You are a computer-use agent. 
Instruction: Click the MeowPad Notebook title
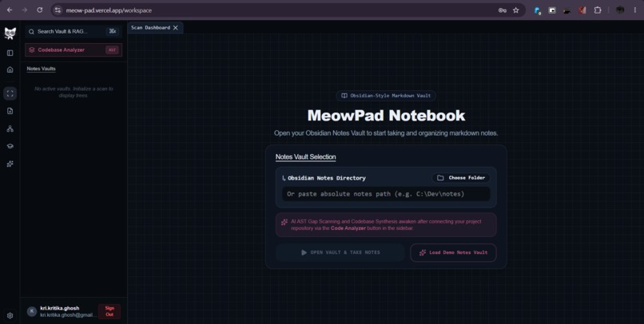coord(386,116)
